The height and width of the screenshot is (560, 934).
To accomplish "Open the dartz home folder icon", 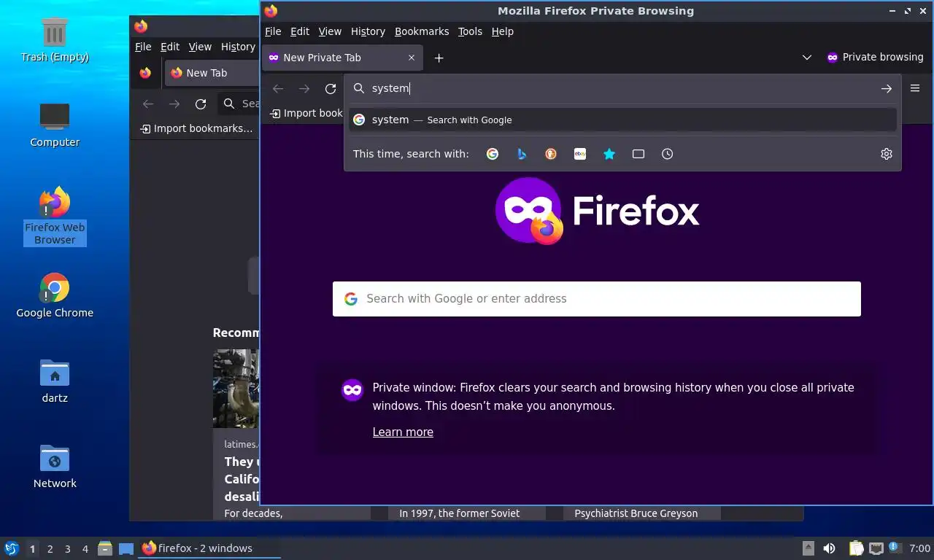I will tap(55, 381).
